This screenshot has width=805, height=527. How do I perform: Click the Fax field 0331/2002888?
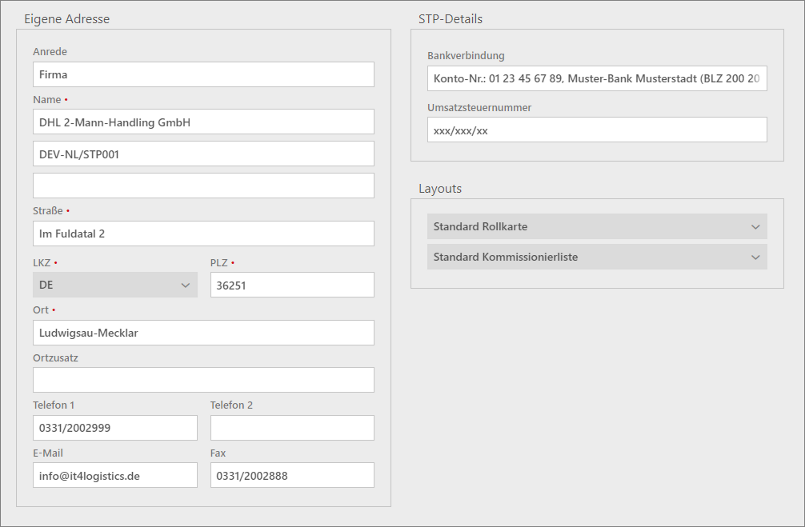[292, 476]
